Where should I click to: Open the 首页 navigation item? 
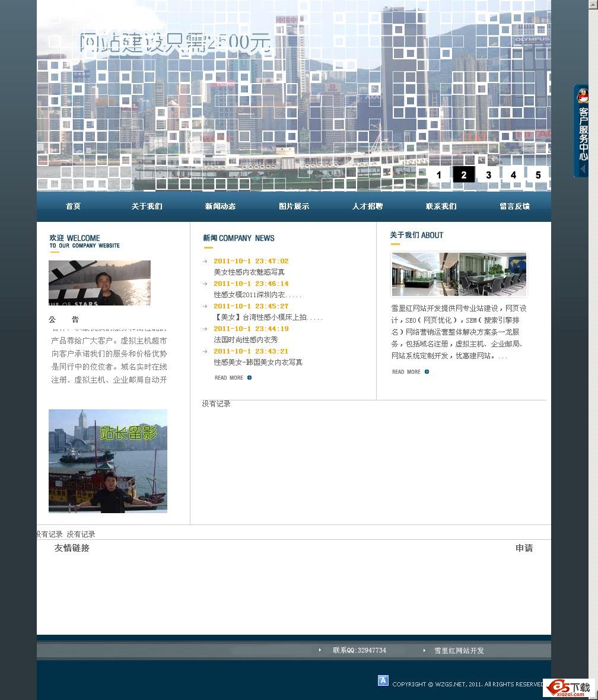click(x=73, y=206)
